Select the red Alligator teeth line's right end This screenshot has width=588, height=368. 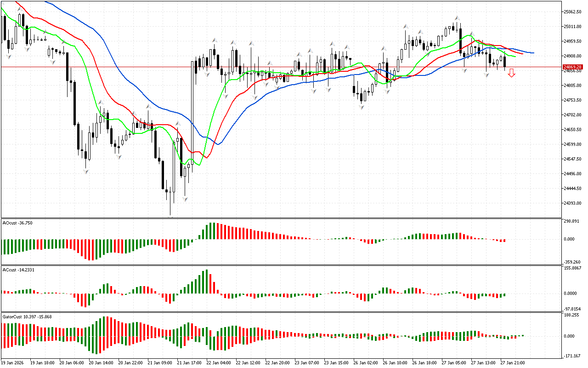click(x=521, y=53)
